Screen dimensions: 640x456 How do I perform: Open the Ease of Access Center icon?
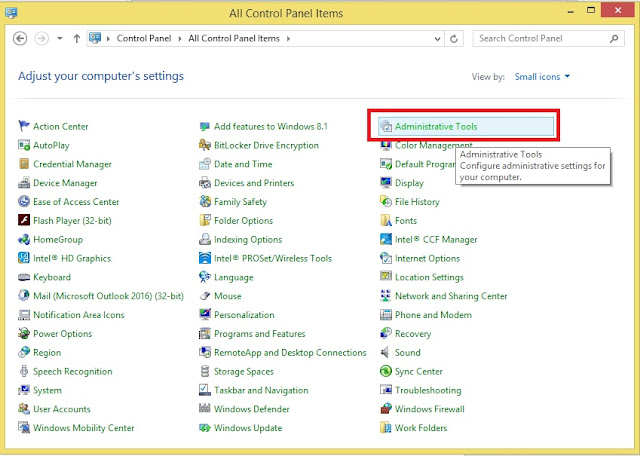click(24, 201)
